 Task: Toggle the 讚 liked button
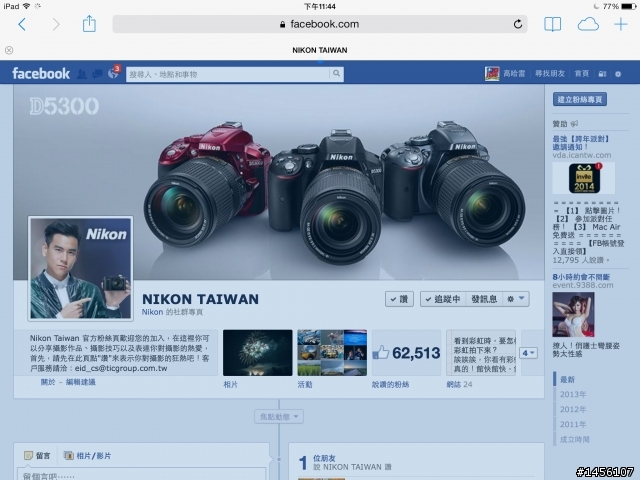pyautogui.click(x=399, y=299)
